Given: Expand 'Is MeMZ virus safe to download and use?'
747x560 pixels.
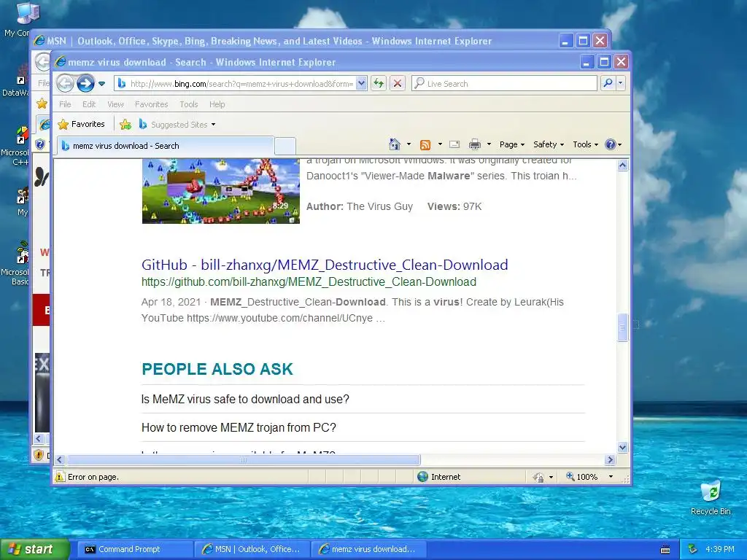Looking at the screenshot, I should tap(245, 399).
